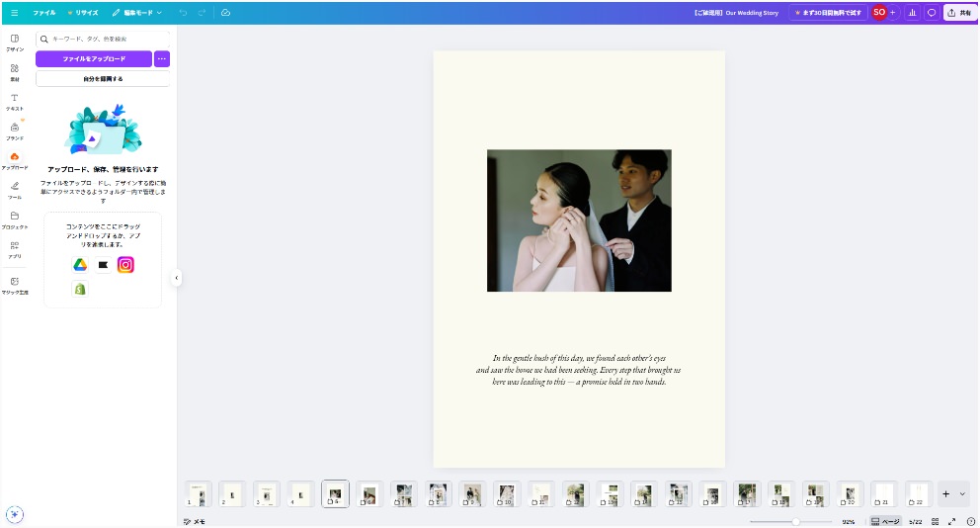Click the Shopify import icon

(80, 289)
